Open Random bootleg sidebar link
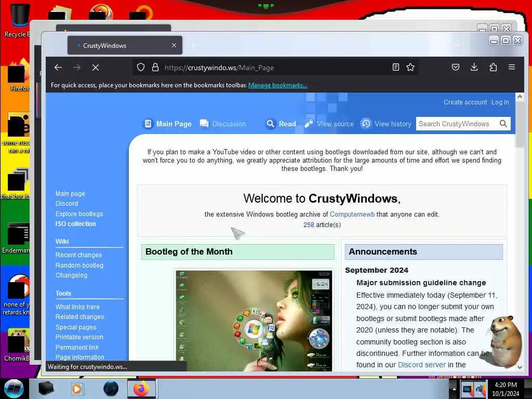Image resolution: width=532 pixels, height=399 pixels. coord(79,265)
